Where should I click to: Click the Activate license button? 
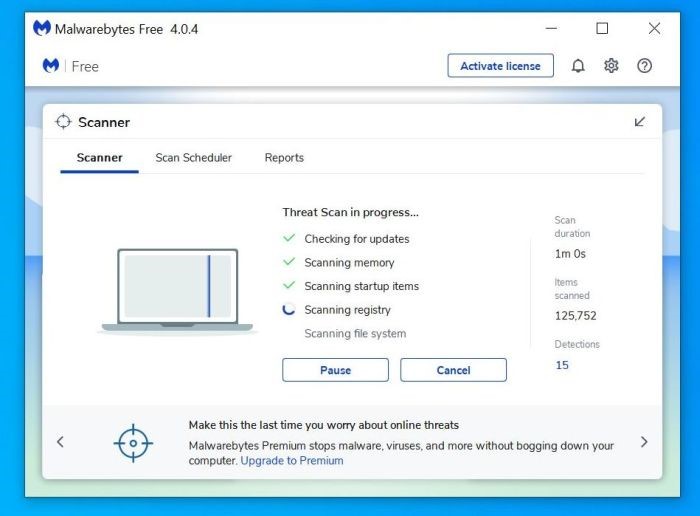(x=500, y=66)
